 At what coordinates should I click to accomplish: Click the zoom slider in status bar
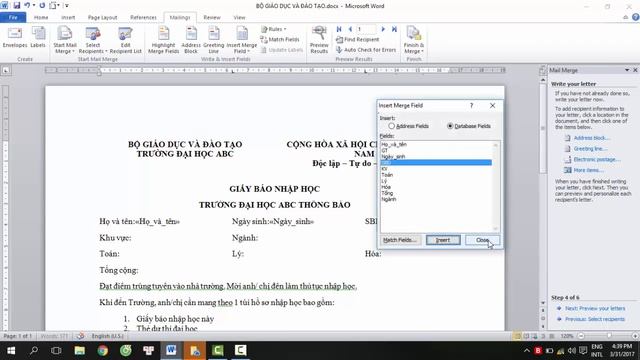[608, 336]
